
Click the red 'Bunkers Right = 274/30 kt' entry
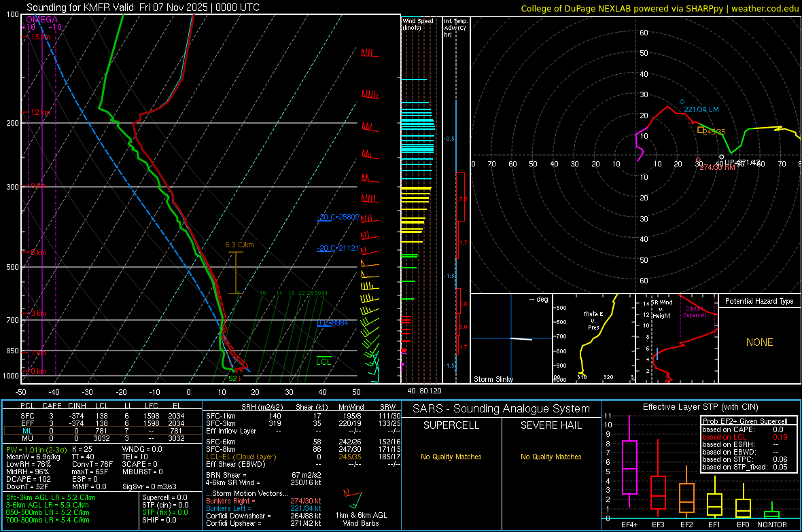[x=264, y=501]
